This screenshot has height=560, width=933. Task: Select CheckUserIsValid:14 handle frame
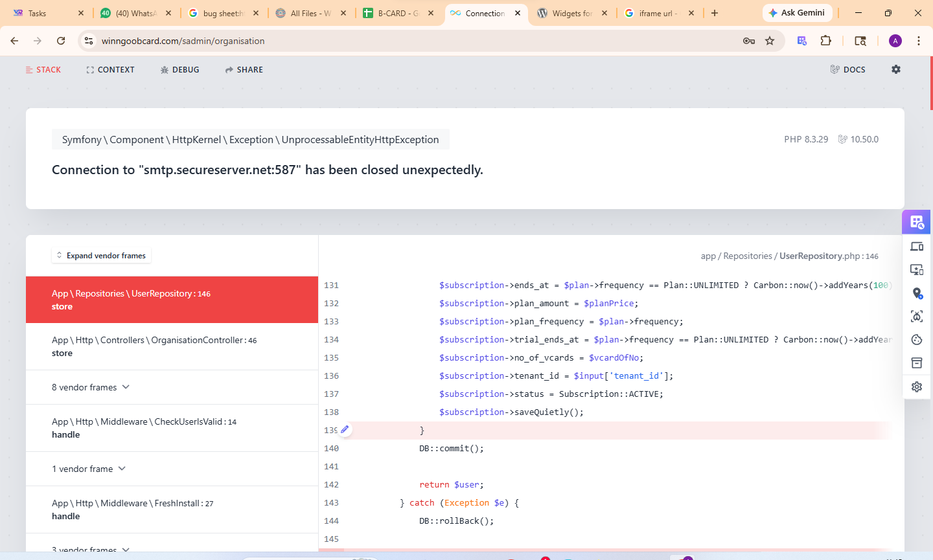pyautogui.click(x=172, y=428)
